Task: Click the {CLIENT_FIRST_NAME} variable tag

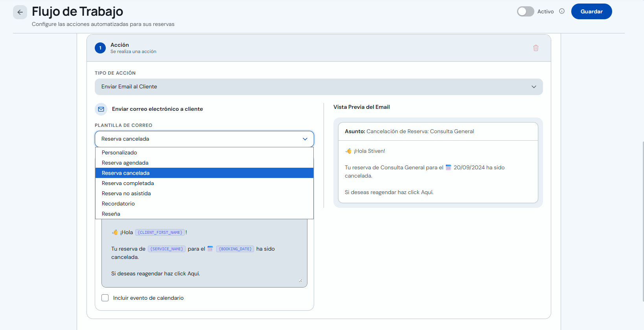Action: click(160, 233)
